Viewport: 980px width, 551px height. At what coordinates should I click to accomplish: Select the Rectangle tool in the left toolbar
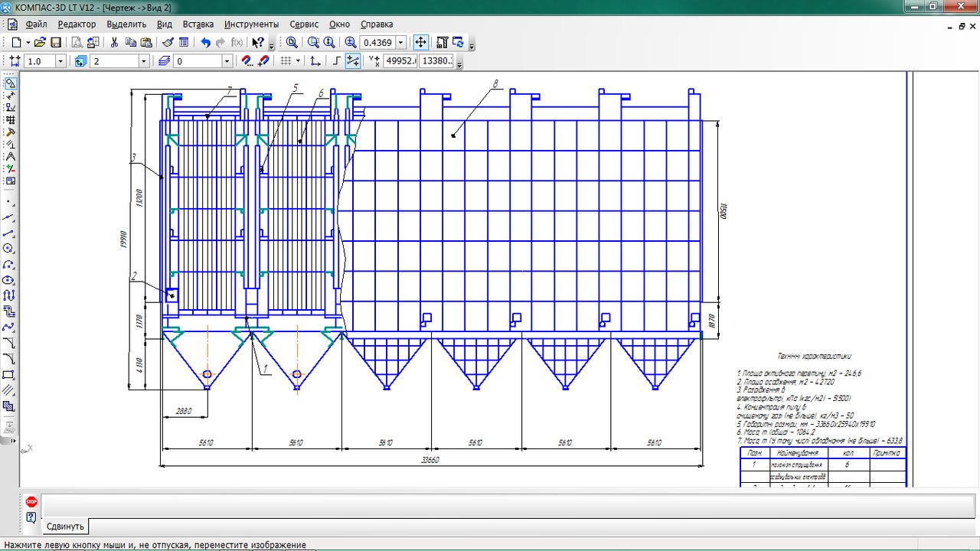pyautogui.click(x=9, y=375)
